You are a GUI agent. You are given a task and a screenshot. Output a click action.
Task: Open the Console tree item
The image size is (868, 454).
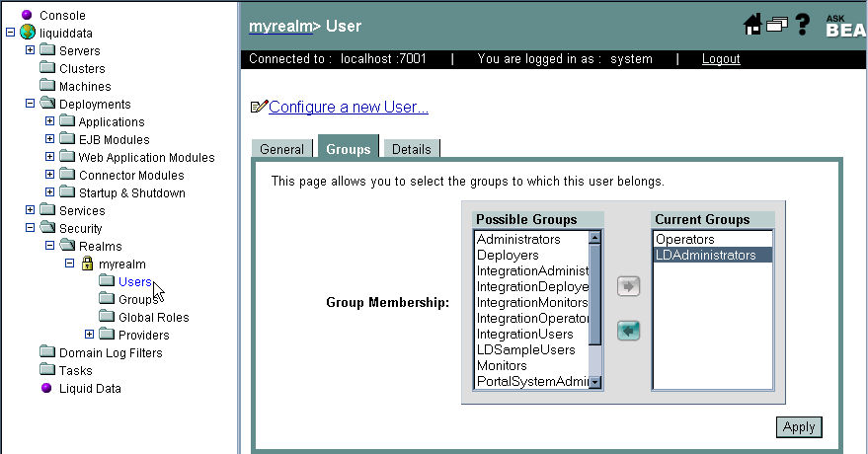(62, 16)
